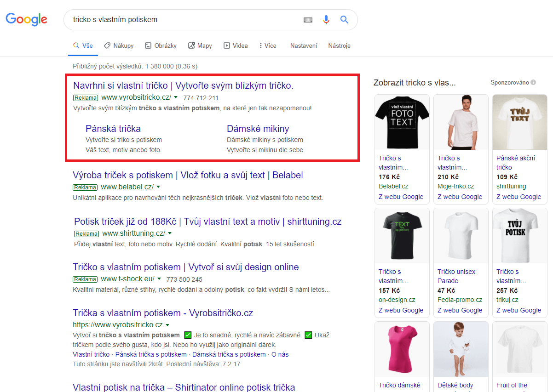This screenshot has height=392, width=553.
Task: Expand dropdown arrow next to www.vyrobsitricko.cz
Action: pyautogui.click(x=176, y=97)
